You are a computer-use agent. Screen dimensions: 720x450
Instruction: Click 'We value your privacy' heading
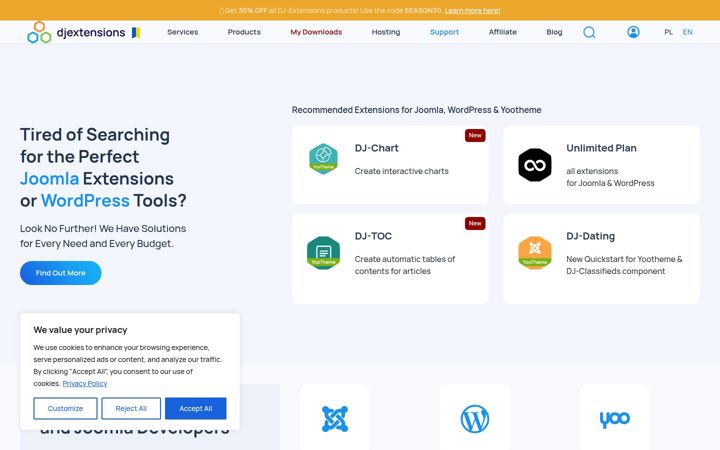[x=80, y=330]
